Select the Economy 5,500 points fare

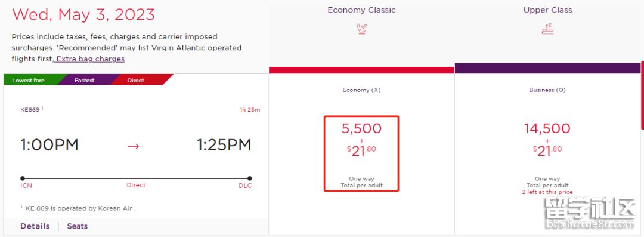tap(361, 153)
